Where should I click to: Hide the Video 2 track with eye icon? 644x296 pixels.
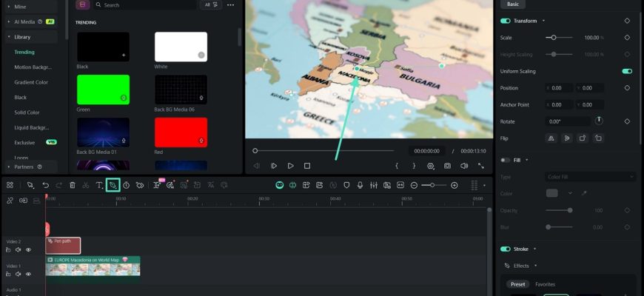point(28,249)
